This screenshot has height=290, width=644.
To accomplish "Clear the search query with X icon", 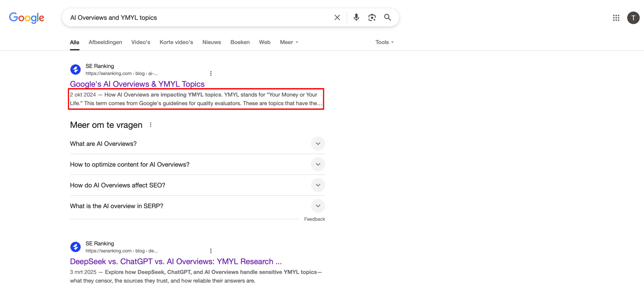I will point(337,17).
